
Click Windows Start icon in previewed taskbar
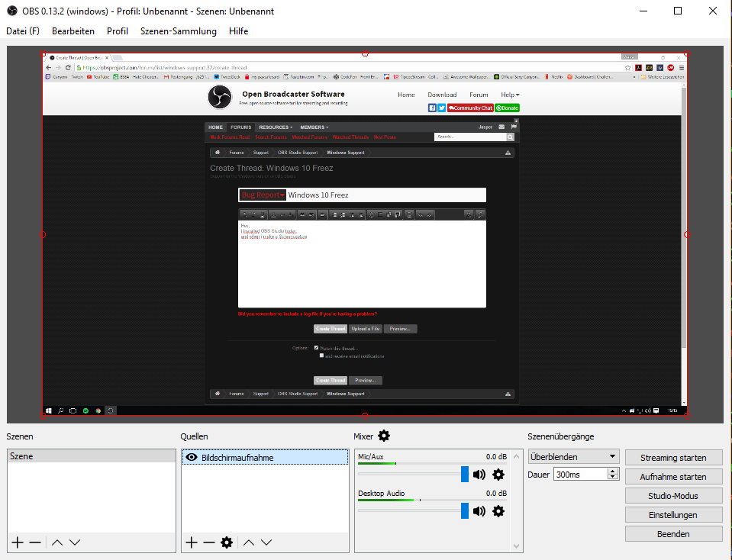coord(49,410)
